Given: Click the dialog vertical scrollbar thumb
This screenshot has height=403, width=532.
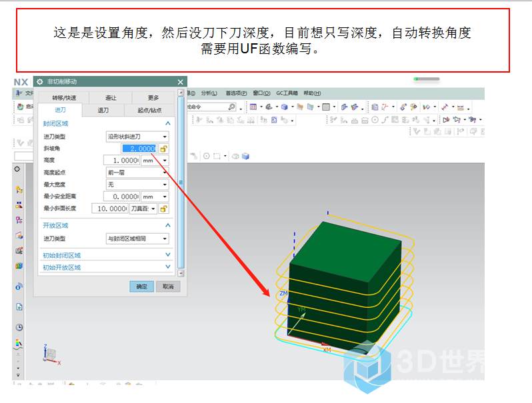Looking at the screenshot, I should pos(181,183).
